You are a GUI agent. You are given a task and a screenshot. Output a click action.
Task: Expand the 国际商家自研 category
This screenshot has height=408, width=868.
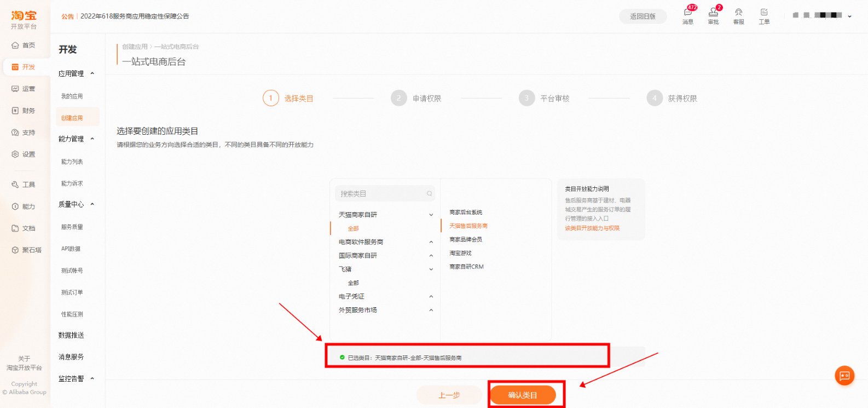coord(431,256)
